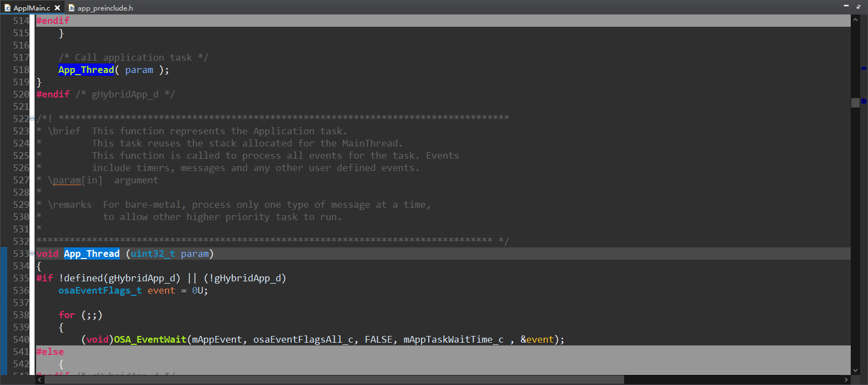Viewport: 868px width, 385px height.
Task: Click the \brief doc tag
Action: [x=64, y=131]
